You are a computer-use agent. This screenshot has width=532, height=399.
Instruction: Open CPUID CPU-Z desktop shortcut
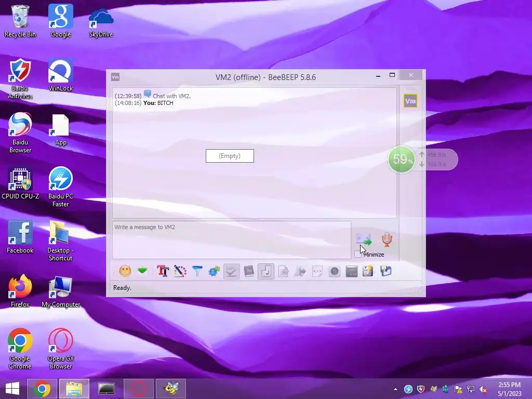coord(20,183)
